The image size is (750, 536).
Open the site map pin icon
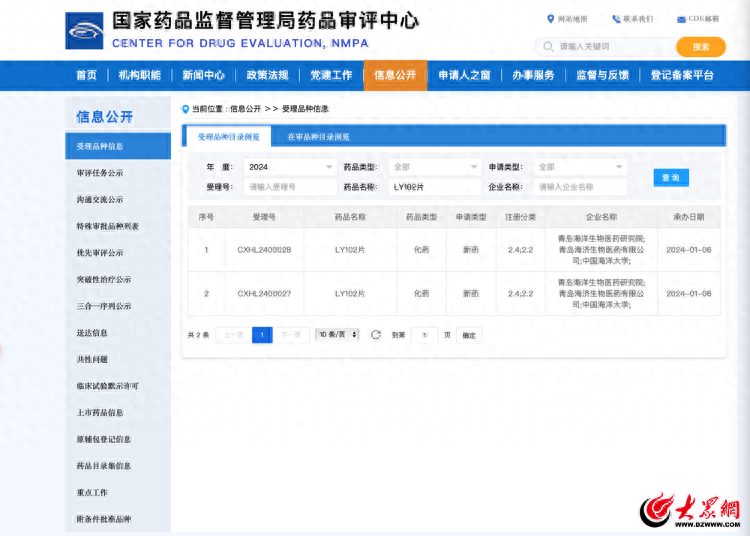(x=550, y=19)
